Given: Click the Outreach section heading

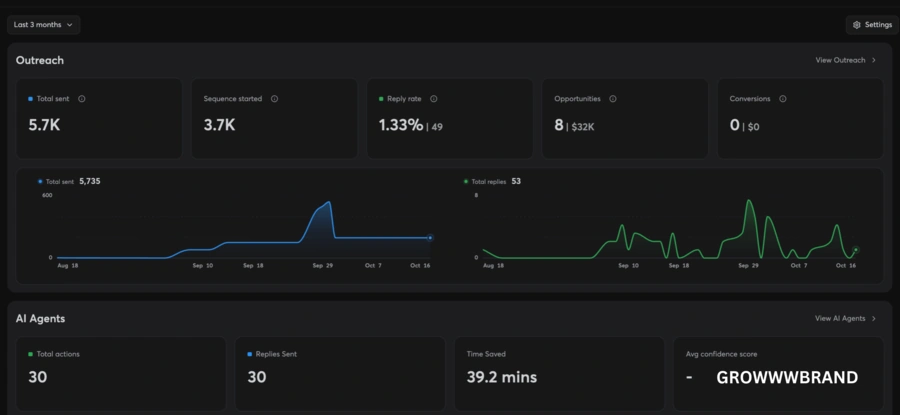Looking at the screenshot, I should [40, 60].
